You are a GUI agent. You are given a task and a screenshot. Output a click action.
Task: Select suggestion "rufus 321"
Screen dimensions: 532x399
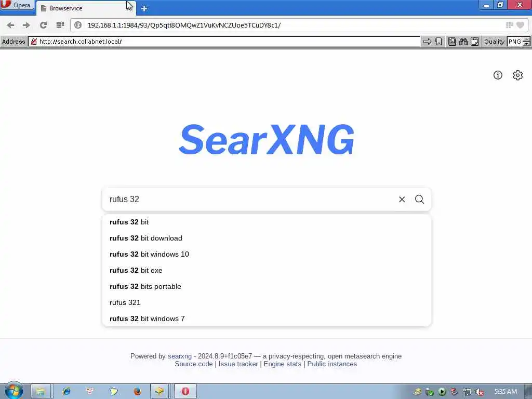coord(267,303)
